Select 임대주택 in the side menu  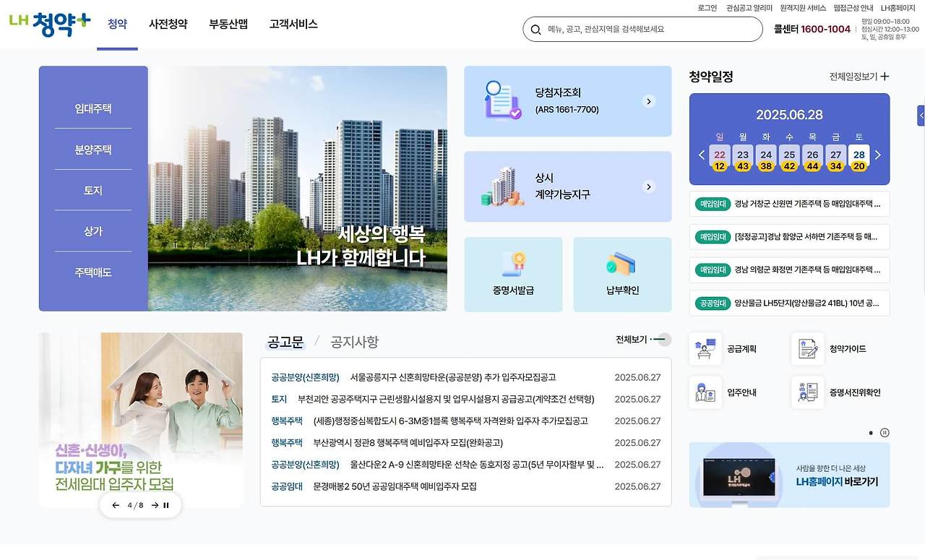93,109
